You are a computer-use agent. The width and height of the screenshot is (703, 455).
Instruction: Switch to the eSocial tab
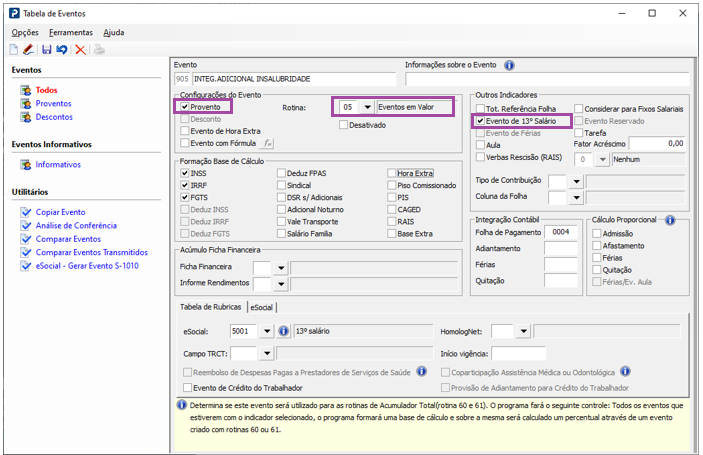pyautogui.click(x=261, y=308)
